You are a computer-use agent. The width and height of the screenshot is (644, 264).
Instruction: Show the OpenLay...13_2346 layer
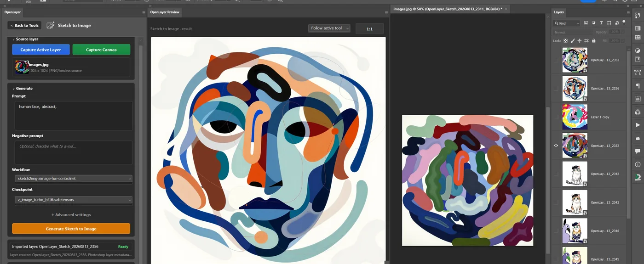click(x=556, y=231)
